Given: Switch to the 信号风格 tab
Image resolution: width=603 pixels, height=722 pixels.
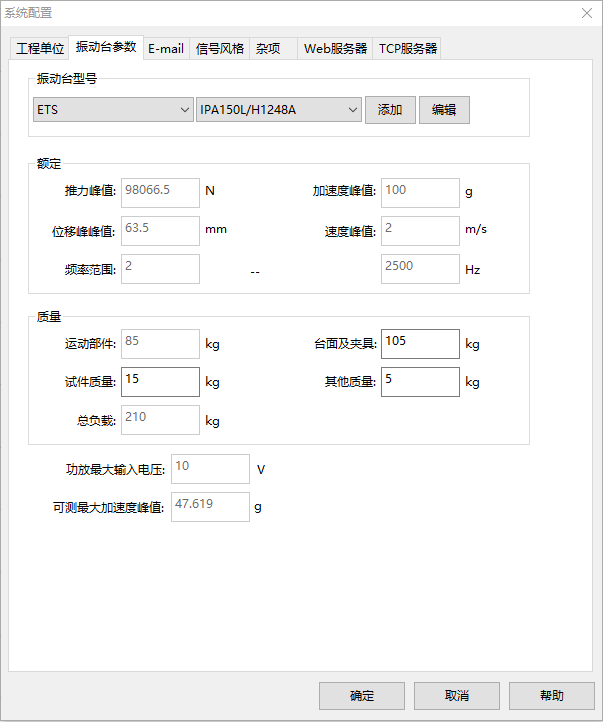Looking at the screenshot, I should [x=220, y=48].
